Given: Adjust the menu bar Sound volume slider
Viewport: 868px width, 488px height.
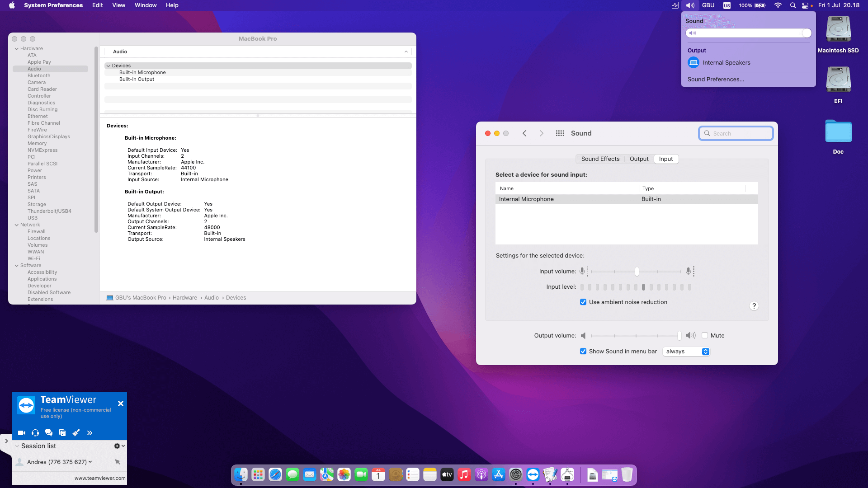Looking at the screenshot, I should pyautogui.click(x=749, y=33).
